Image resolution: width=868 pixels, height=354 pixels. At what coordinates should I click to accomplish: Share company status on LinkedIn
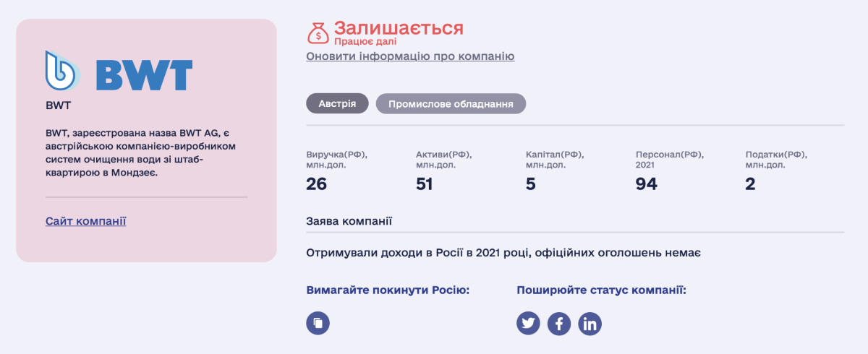coord(590,323)
